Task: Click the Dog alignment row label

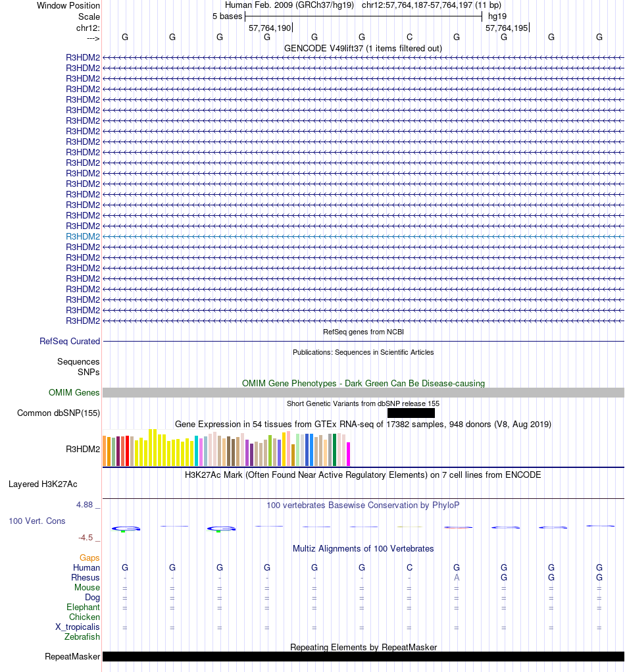Action: click(92, 598)
